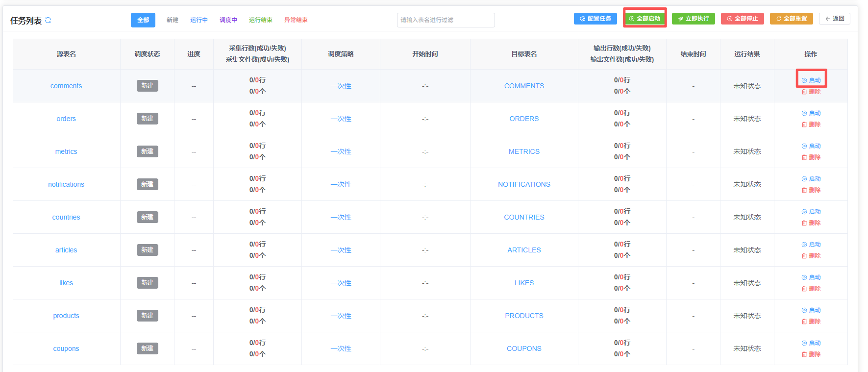This screenshot has width=868, height=372.
Task: Click the 全部停止 button
Action: click(743, 19)
